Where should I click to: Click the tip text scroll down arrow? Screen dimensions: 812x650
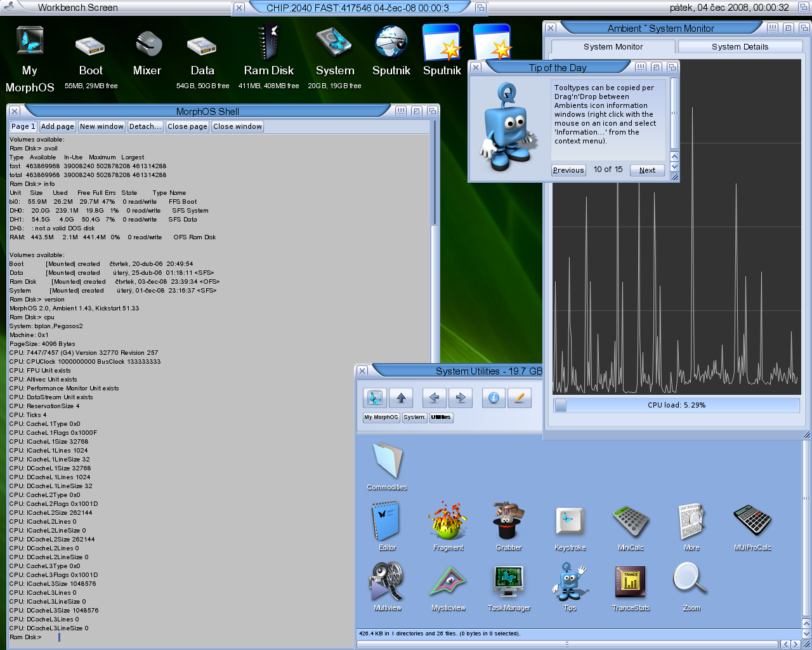674,166
